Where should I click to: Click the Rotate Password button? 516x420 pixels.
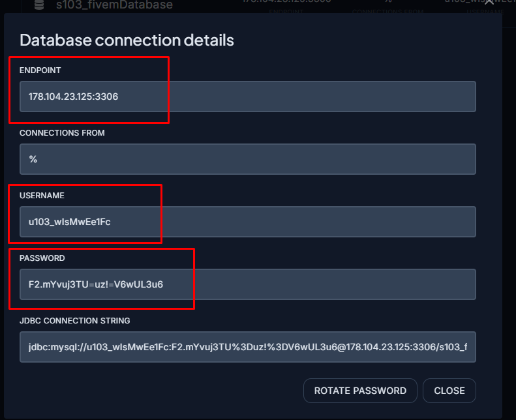360,391
